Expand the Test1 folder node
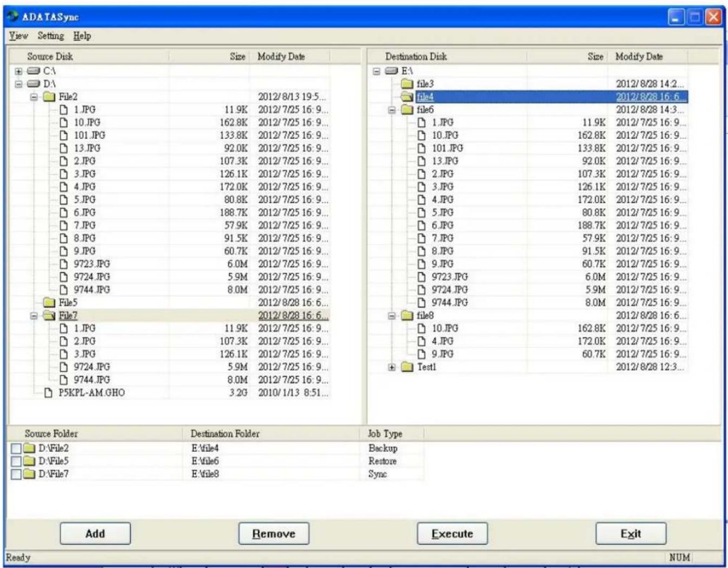Image resolution: width=728 pixels, height=568 pixels. [392, 367]
